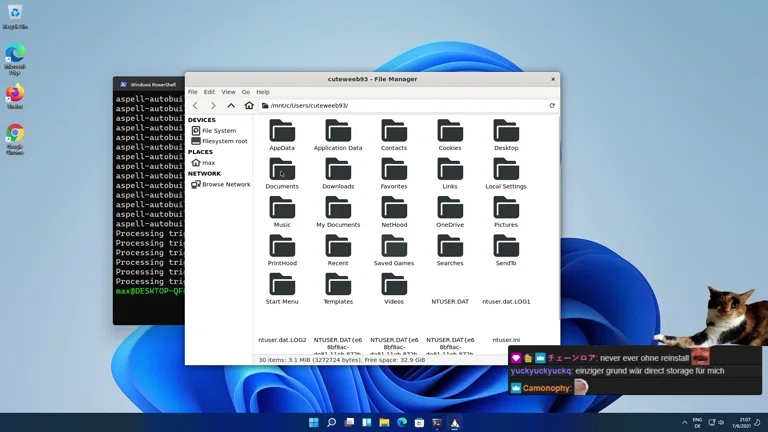Reload the current folder view

[552, 105]
